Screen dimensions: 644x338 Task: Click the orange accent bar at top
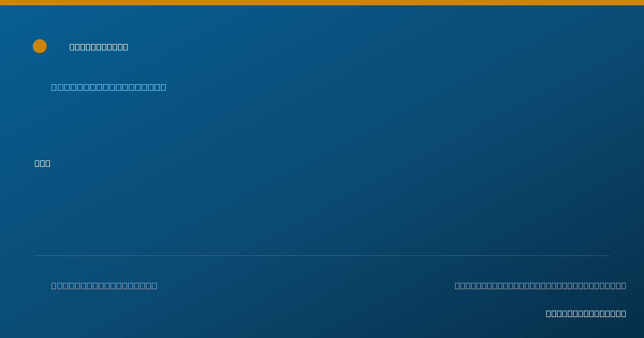click(322, 3)
